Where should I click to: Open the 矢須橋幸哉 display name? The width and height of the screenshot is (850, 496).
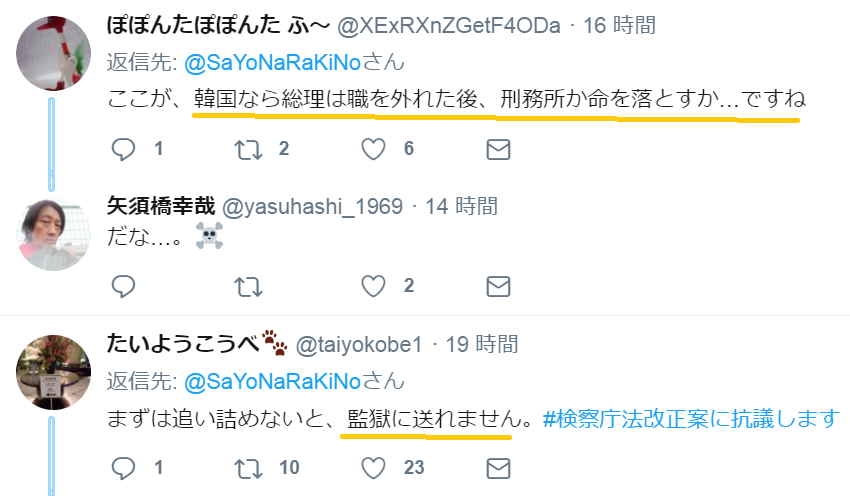point(161,206)
